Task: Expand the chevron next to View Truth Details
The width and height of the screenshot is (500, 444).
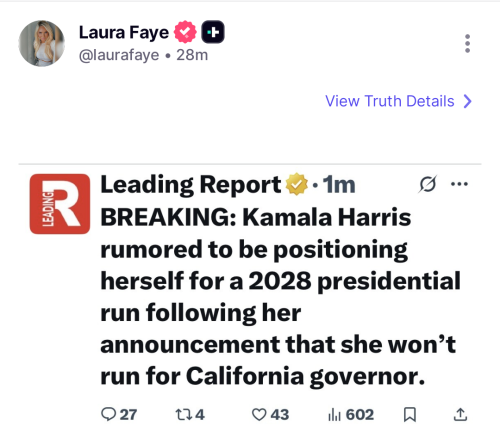Action: point(468,101)
